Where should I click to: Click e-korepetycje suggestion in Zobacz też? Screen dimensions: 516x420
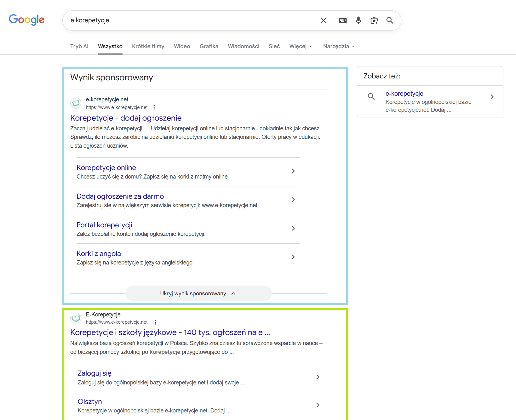click(404, 94)
